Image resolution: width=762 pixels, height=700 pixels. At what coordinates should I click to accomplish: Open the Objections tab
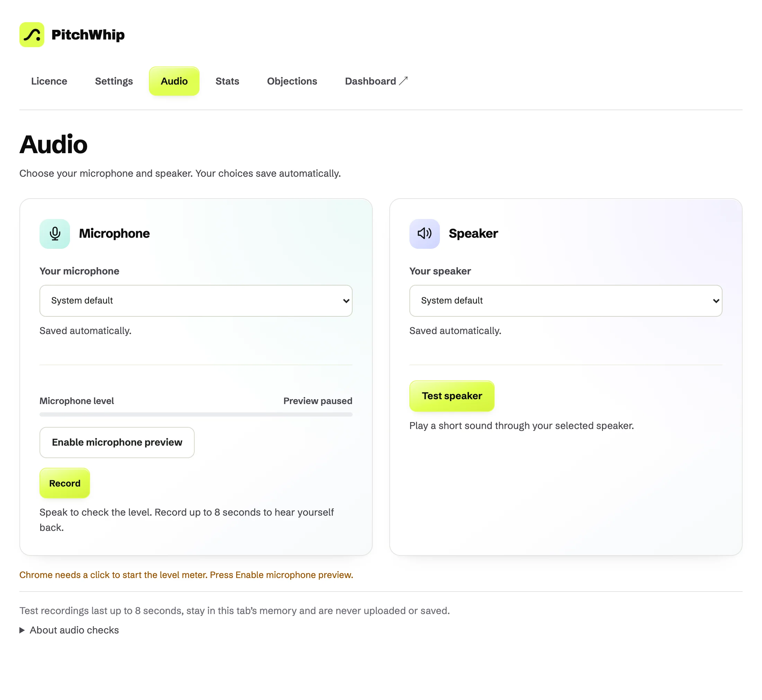point(292,81)
